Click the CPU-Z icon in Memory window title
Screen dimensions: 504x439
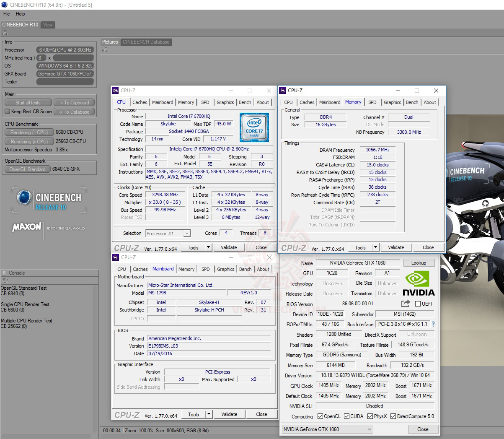click(x=283, y=91)
